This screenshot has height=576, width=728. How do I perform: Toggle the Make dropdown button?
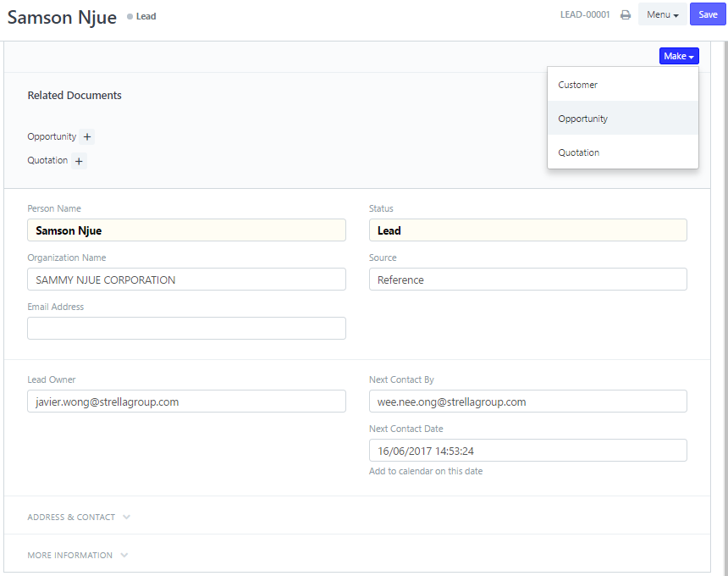coord(679,56)
